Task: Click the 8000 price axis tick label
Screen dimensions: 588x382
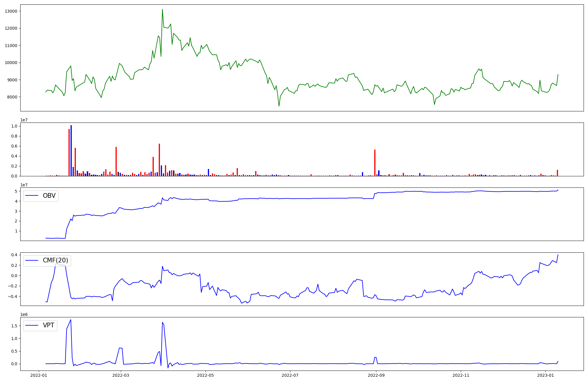Action: coord(12,97)
